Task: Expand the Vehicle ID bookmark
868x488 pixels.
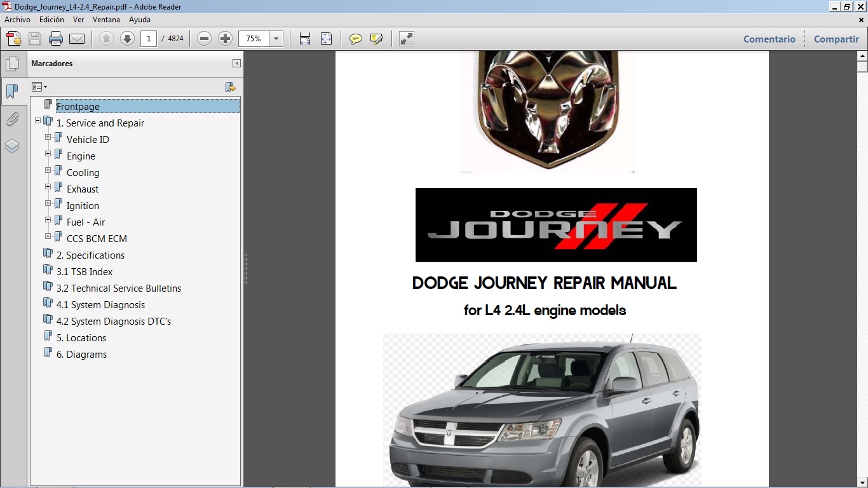Action: pos(48,137)
